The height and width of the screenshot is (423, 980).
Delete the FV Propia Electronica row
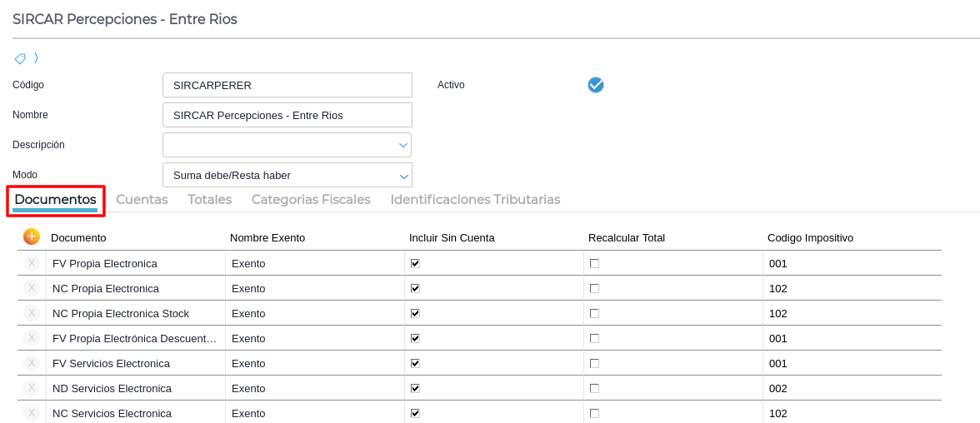point(32,263)
